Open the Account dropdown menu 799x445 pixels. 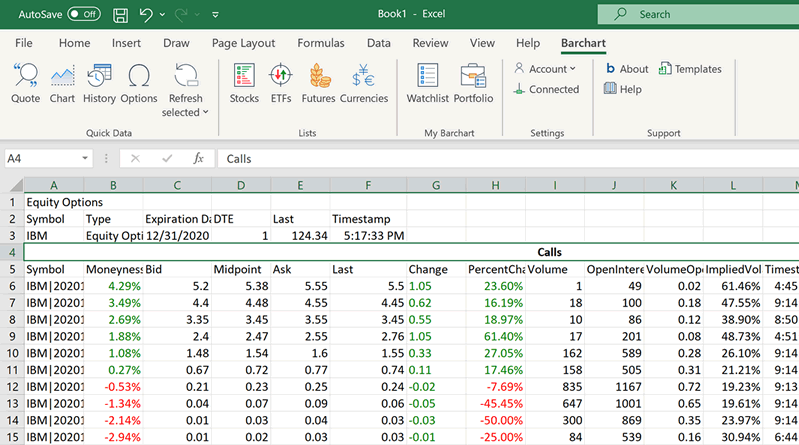tap(545, 69)
